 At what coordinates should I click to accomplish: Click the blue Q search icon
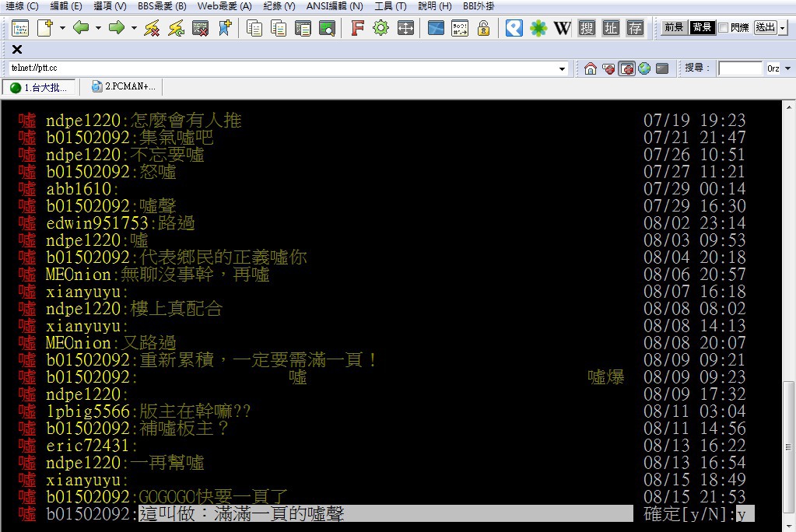pos(514,28)
